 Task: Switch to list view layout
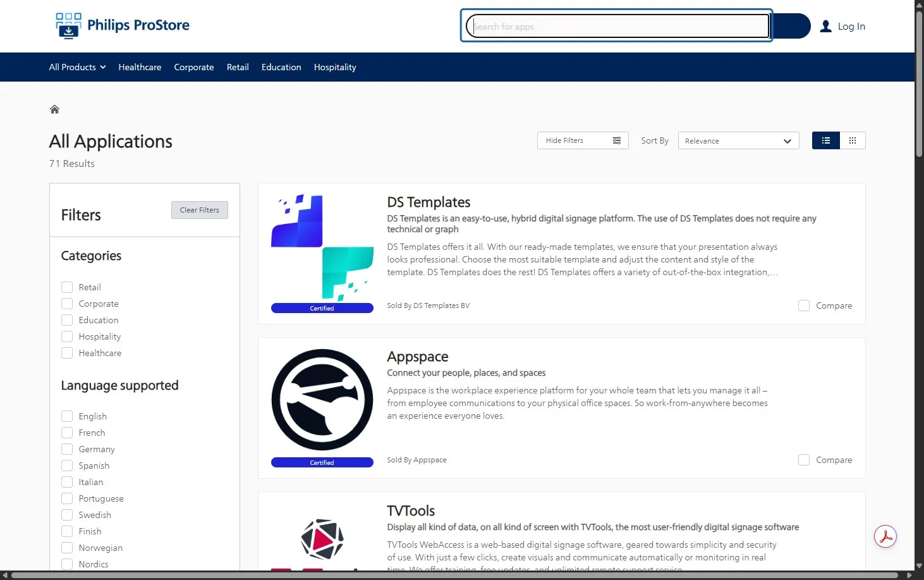coord(825,140)
